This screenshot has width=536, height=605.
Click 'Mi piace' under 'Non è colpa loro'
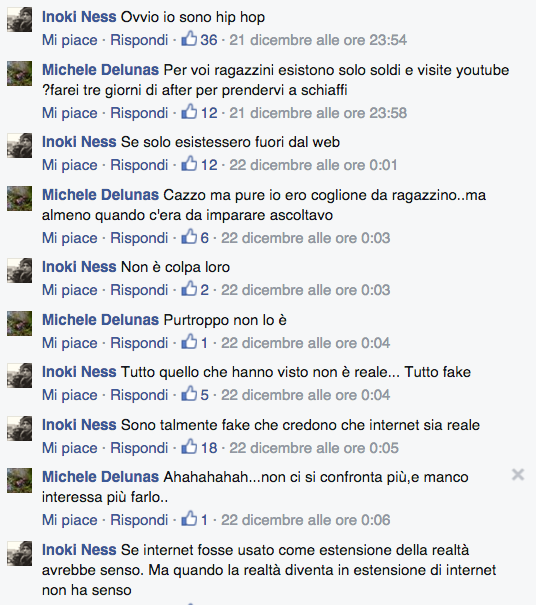click(x=69, y=290)
